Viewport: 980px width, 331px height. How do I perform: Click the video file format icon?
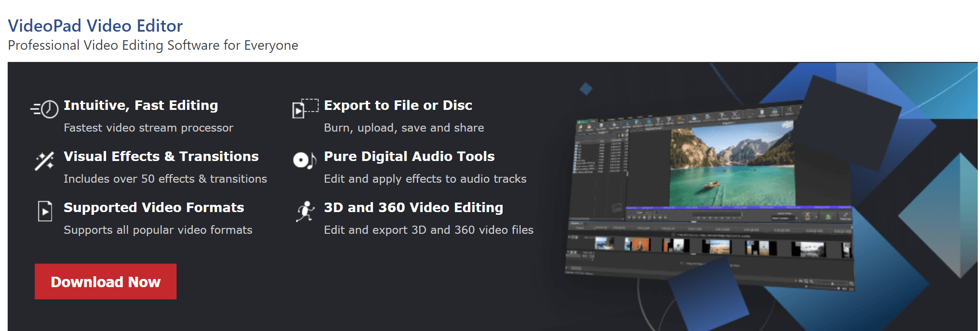[45, 211]
